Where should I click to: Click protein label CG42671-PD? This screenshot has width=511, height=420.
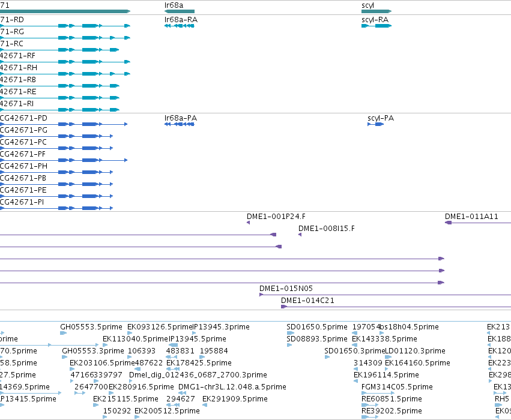click(23, 118)
